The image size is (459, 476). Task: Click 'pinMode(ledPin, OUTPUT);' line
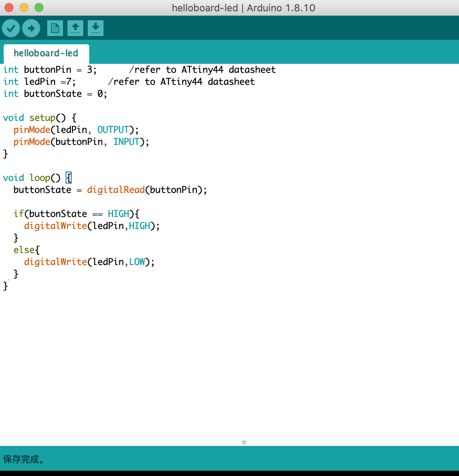76,130
